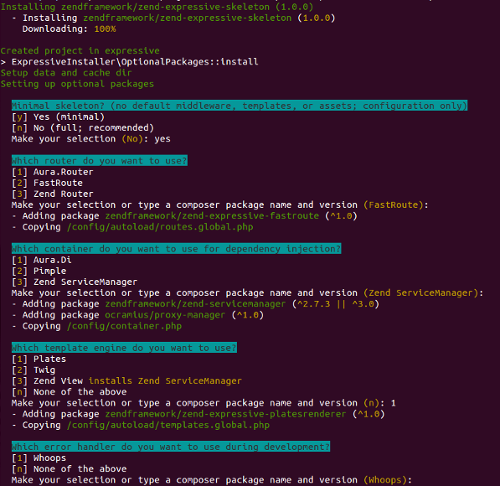Choose the [1] Whoops error handler option
The width and height of the screenshot is (500, 486).
pos(39,458)
